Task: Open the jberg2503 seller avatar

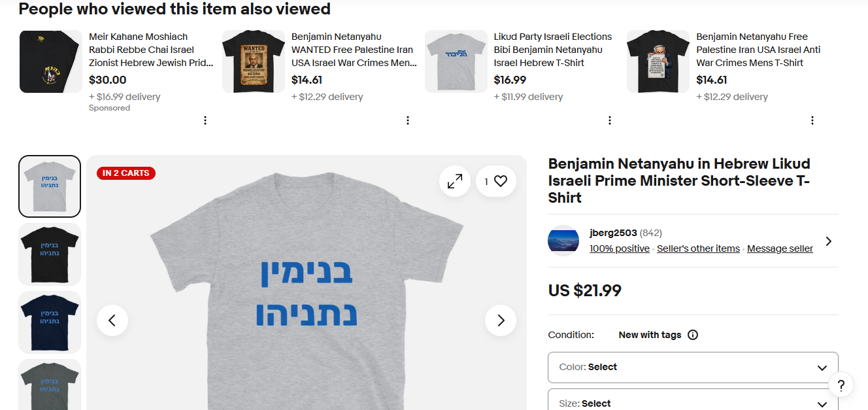Action: tap(563, 241)
